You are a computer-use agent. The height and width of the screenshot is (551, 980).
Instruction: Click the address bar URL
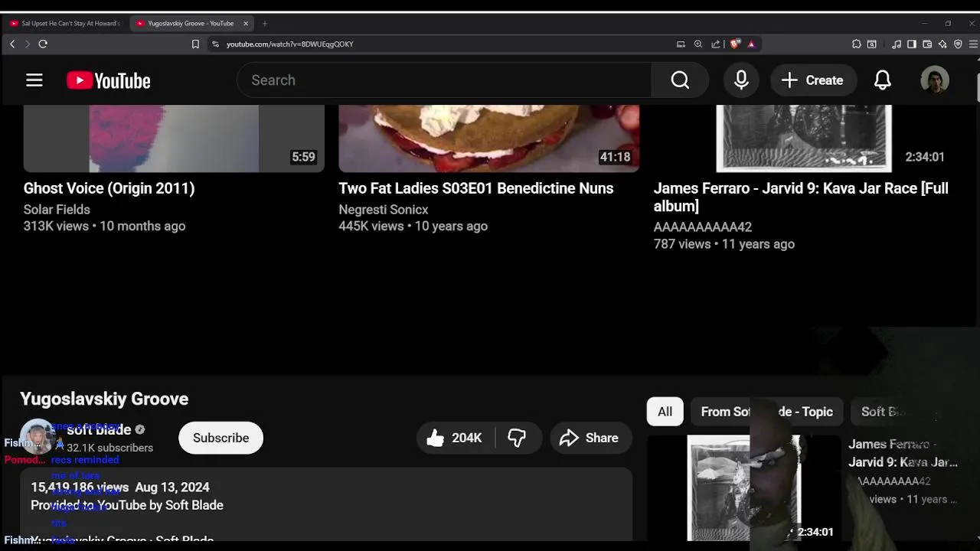coord(290,44)
